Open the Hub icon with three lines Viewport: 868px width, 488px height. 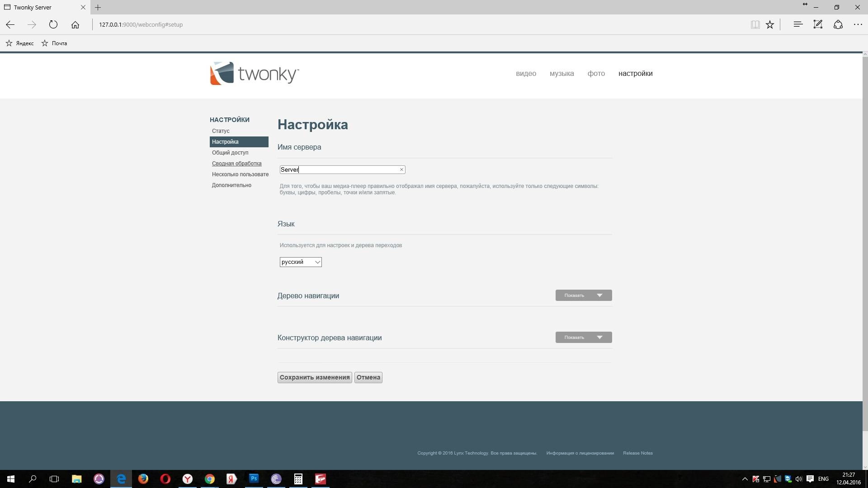[x=798, y=24]
